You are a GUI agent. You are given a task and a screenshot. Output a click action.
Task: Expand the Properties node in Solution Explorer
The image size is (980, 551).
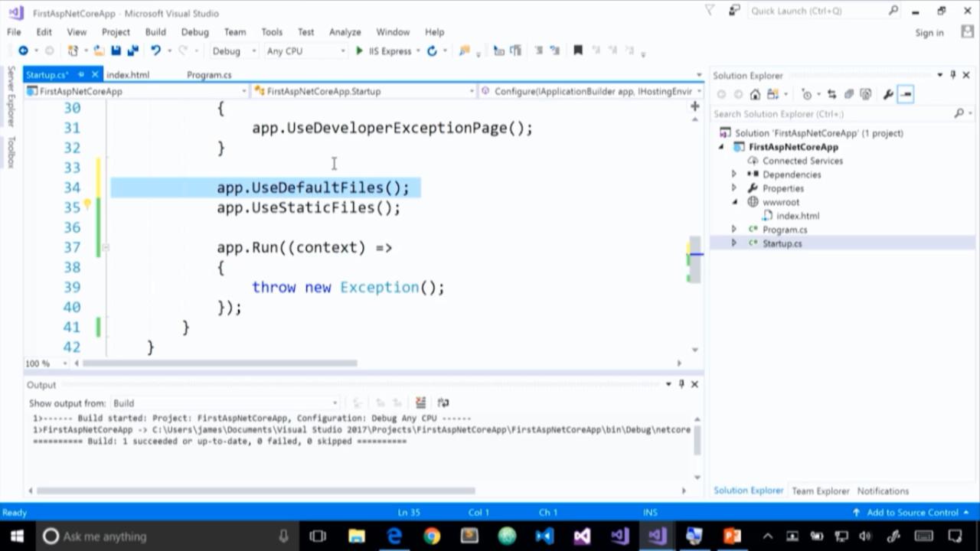click(734, 188)
